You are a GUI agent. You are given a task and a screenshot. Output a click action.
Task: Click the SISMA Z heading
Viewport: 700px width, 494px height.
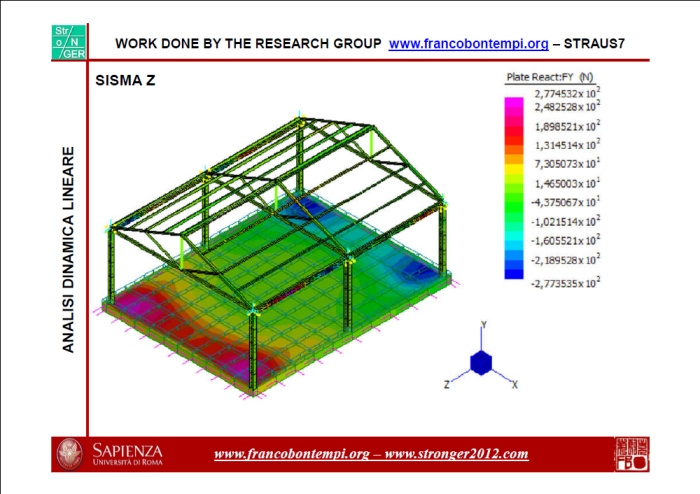point(125,79)
